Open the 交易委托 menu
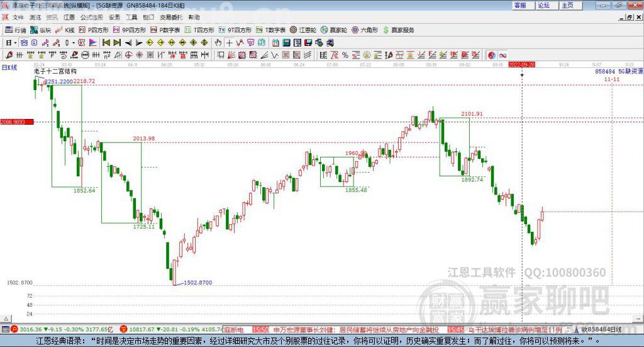644x347 pixels. [171, 17]
